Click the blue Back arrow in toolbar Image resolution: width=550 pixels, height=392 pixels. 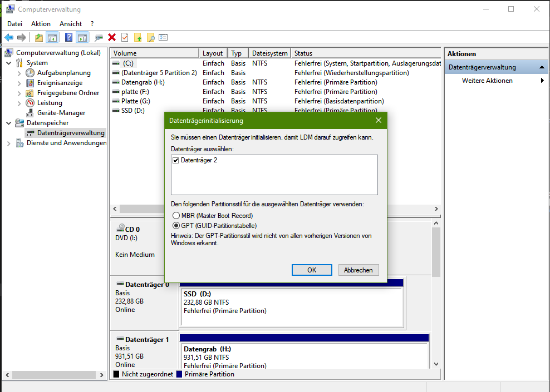pyautogui.click(x=9, y=37)
